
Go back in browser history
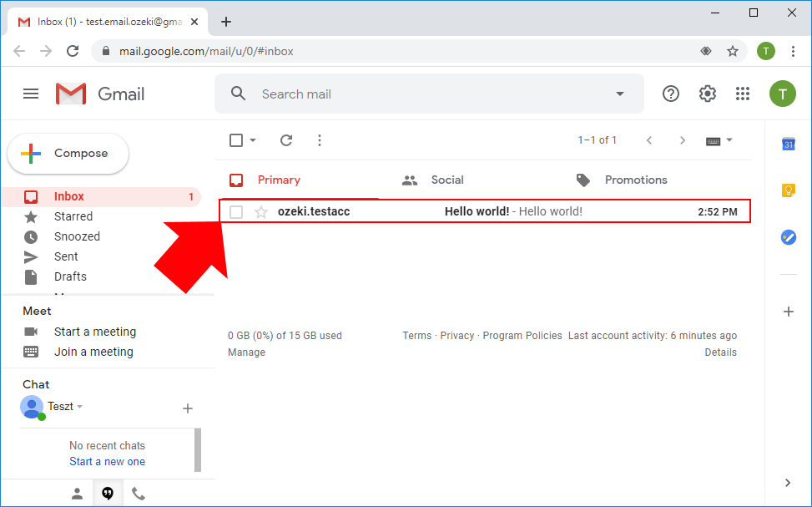click(x=19, y=51)
